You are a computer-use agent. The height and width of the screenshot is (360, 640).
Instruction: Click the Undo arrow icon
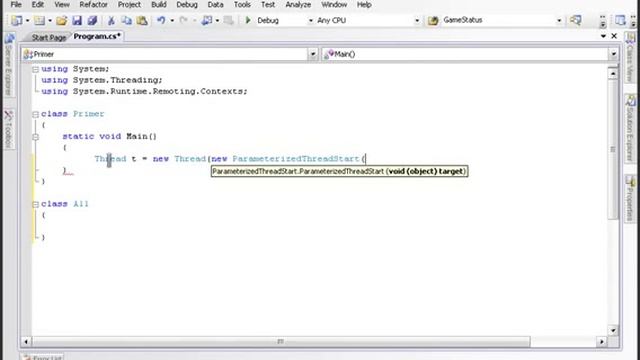[x=161, y=20]
